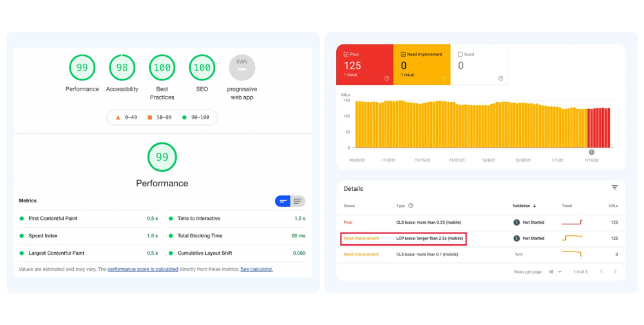
Task: Click the Accessibility score gauge 98
Action: [122, 68]
